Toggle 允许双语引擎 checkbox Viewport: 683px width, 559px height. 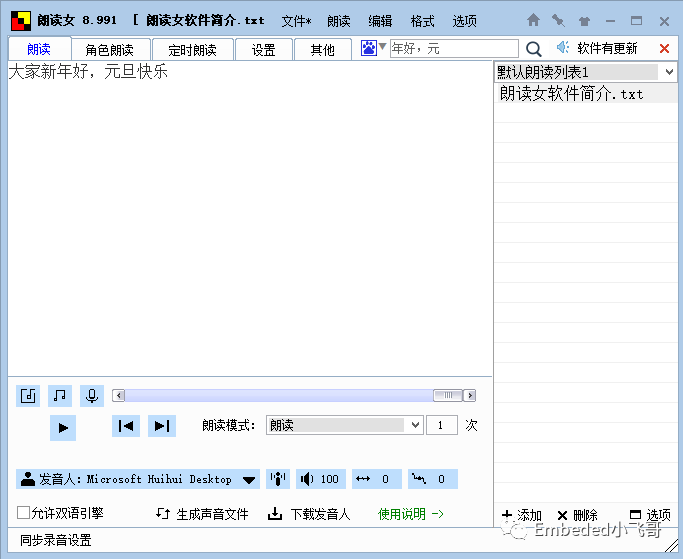click(23, 512)
